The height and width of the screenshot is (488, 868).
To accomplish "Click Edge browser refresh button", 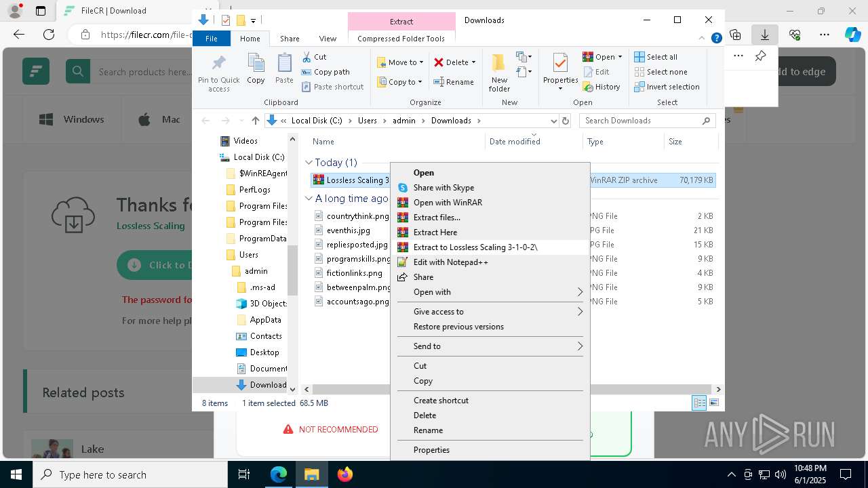I will (49, 35).
